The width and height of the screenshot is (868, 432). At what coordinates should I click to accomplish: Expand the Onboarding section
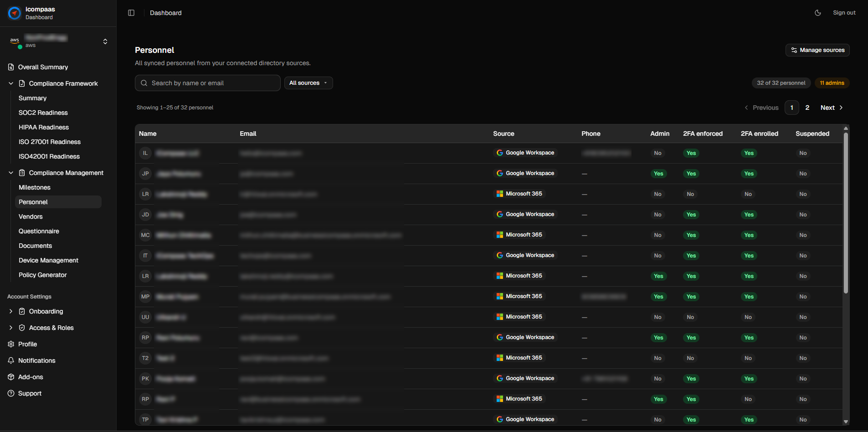coord(11,311)
